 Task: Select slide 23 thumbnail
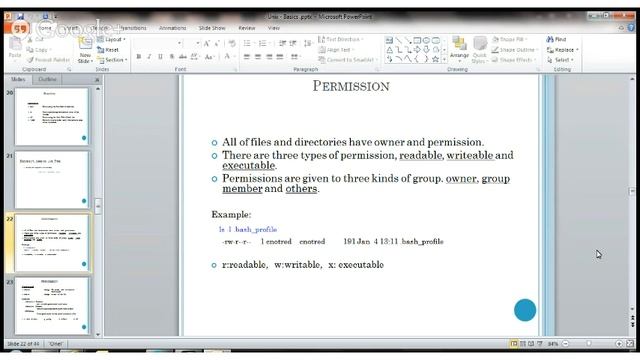pos(51,306)
